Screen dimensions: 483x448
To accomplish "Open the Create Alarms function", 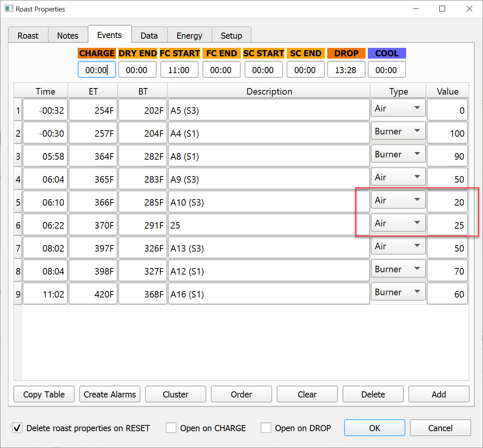I will pos(109,394).
